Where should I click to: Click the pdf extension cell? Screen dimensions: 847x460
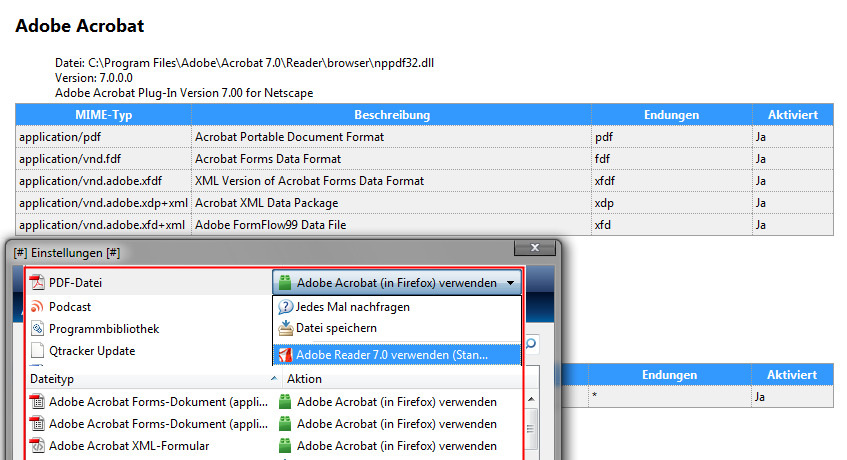(671, 137)
